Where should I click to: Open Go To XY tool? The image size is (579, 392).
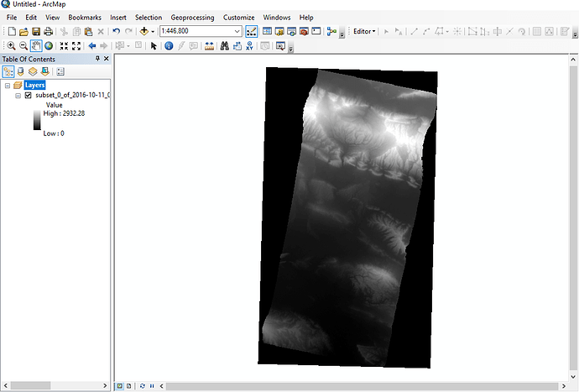[249, 46]
